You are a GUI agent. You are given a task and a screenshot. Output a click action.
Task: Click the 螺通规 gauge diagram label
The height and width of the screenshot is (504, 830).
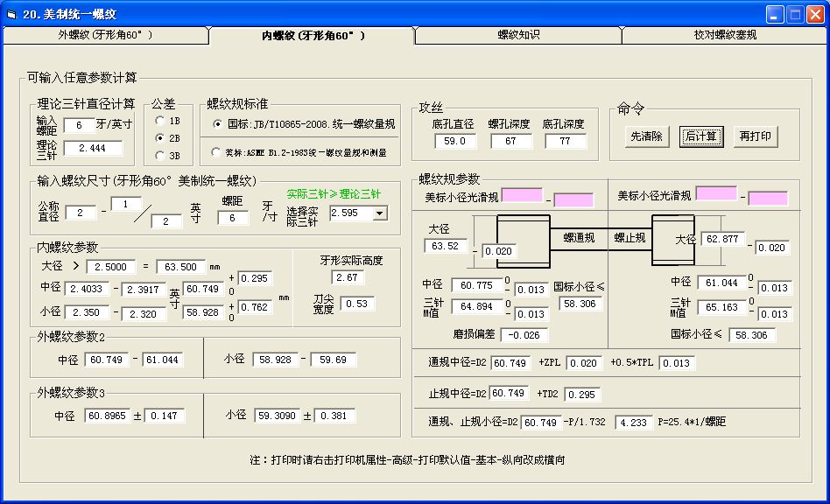579,238
